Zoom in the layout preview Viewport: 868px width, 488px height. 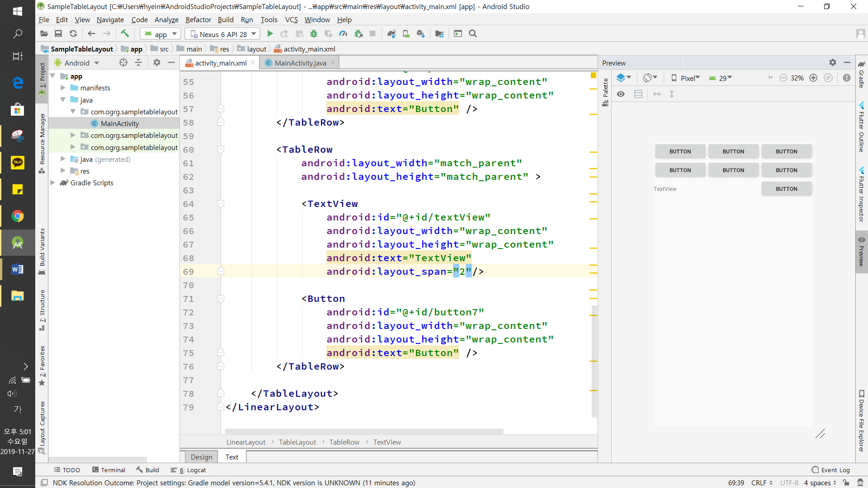point(813,78)
